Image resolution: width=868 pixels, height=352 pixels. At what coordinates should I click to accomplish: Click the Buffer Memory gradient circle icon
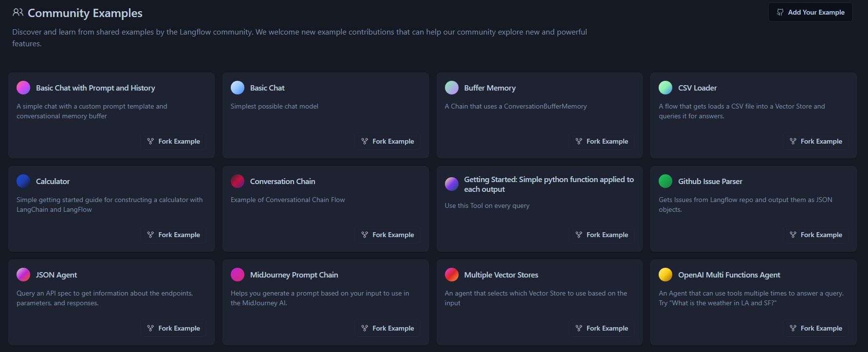(452, 88)
